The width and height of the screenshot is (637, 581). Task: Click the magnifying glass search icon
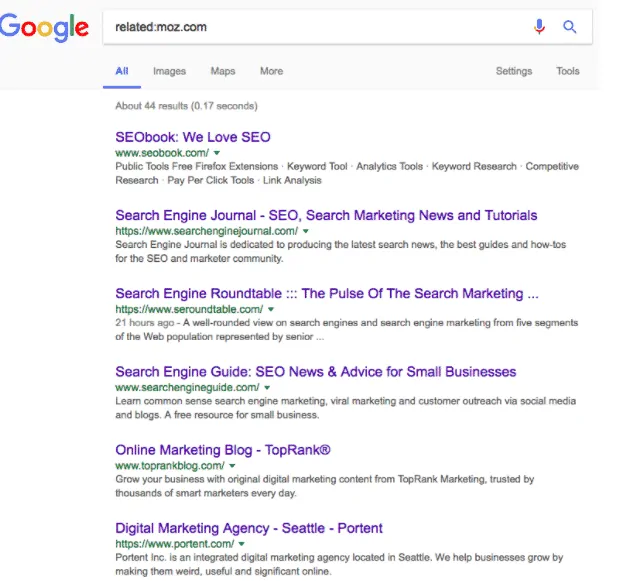pos(570,27)
